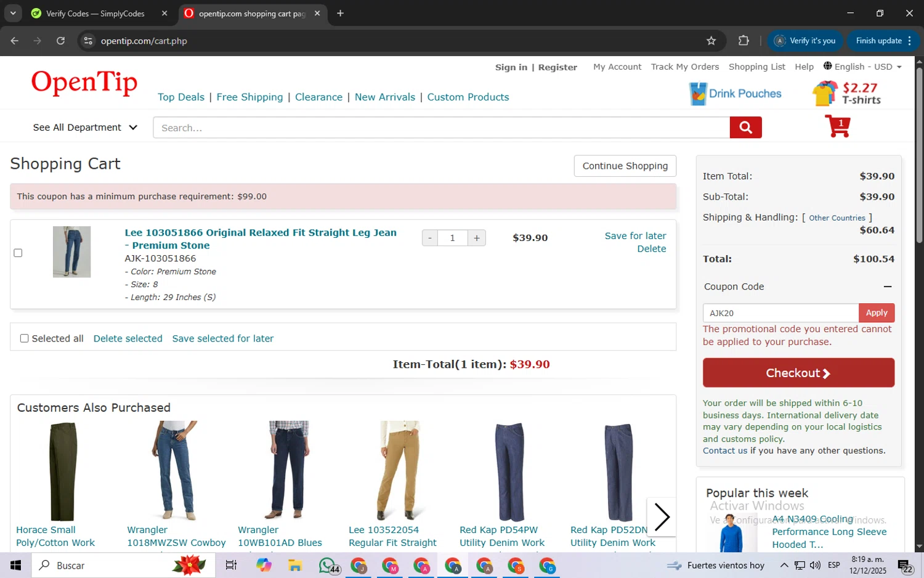Open a new browser tab

pyautogui.click(x=340, y=13)
